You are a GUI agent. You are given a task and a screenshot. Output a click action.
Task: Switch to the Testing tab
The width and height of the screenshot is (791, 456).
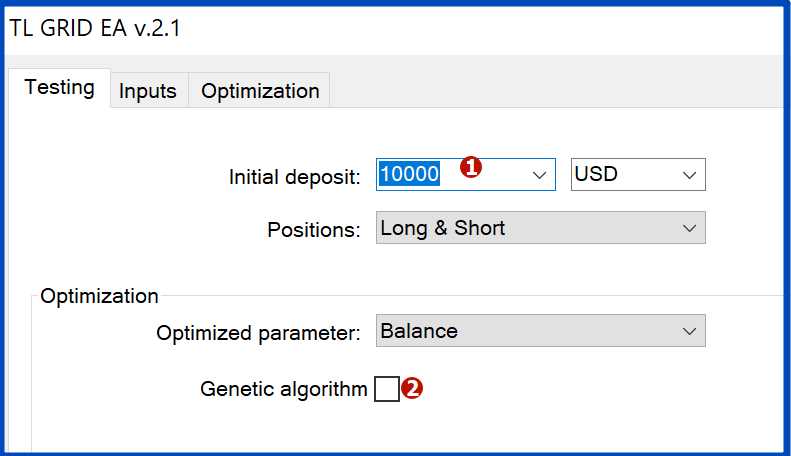[59, 87]
